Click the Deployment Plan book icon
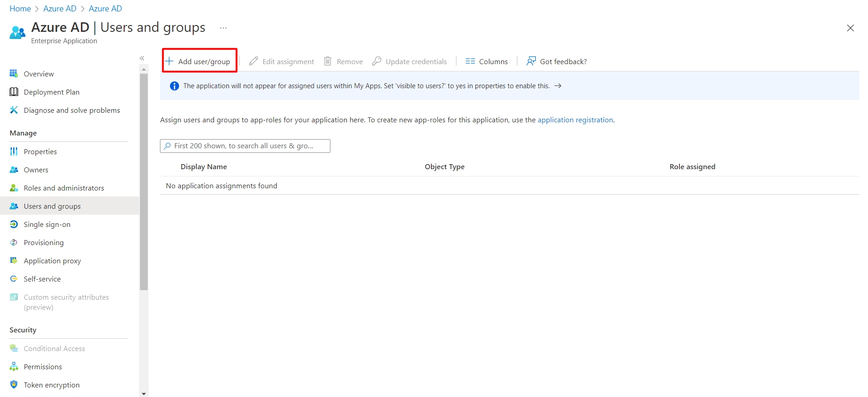 coord(14,91)
